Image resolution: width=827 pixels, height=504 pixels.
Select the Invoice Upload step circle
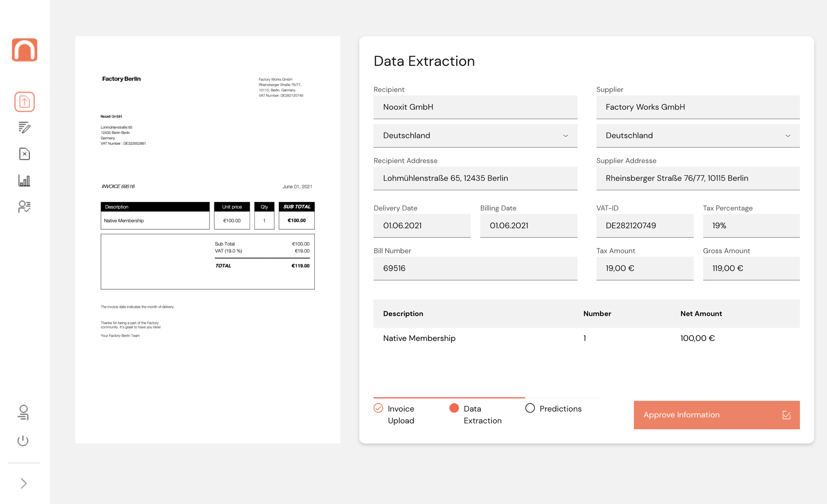click(x=378, y=408)
